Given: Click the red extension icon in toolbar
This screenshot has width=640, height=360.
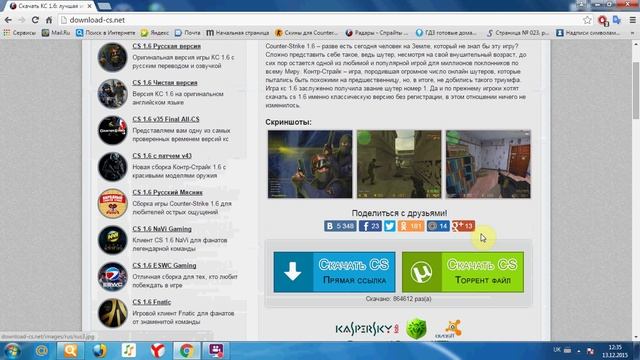Looking at the screenshot, I should click(603, 20).
